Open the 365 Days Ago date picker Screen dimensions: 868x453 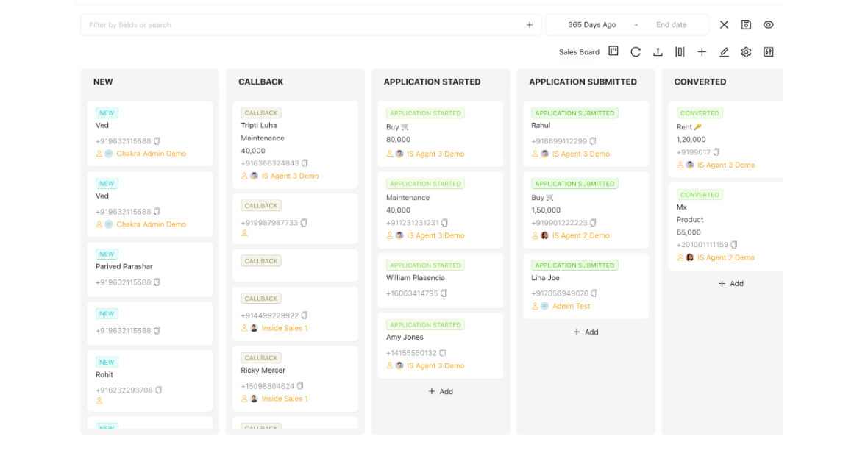click(x=593, y=24)
